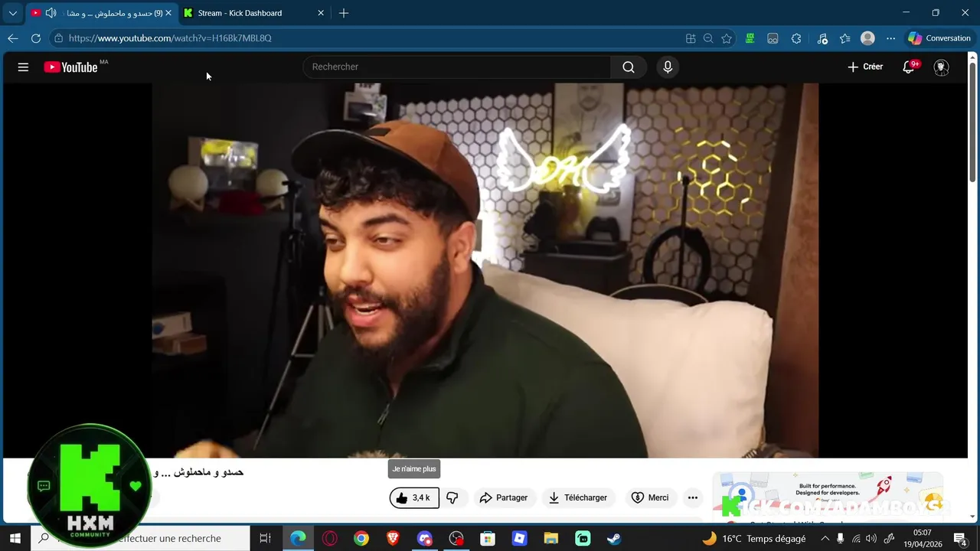Open browser extensions puzzle icon
The height and width of the screenshot is (551, 980).
pyautogui.click(x=796, y=38)
